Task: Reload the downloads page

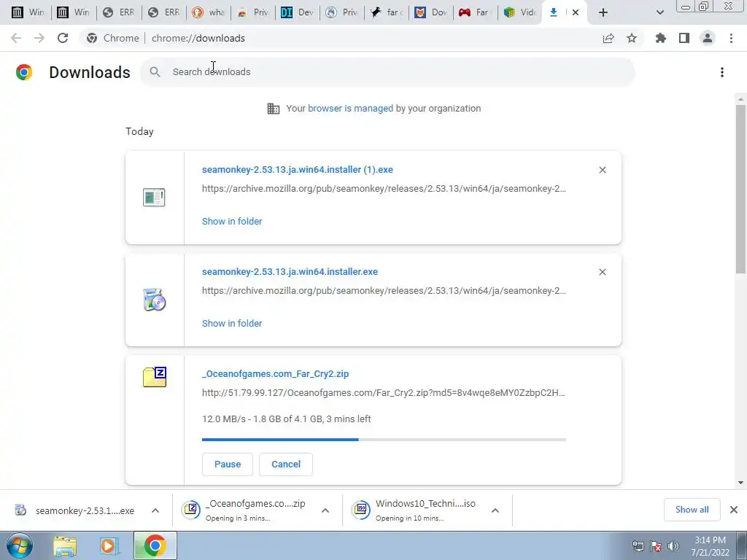Action: point(63,38)
